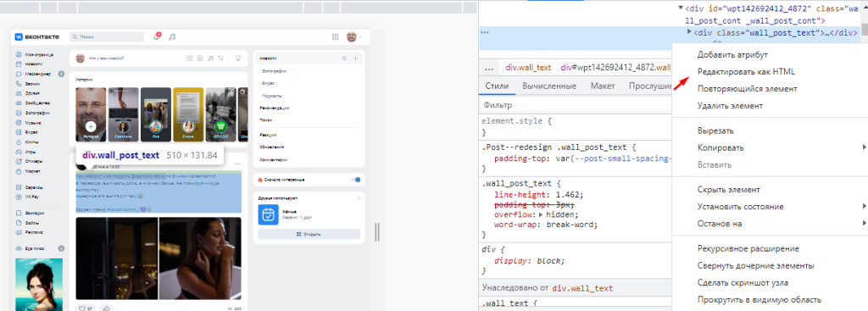Viewport: 868px width, 311px height.
Task: Open the left photo in the post
Action: point(117,258)
